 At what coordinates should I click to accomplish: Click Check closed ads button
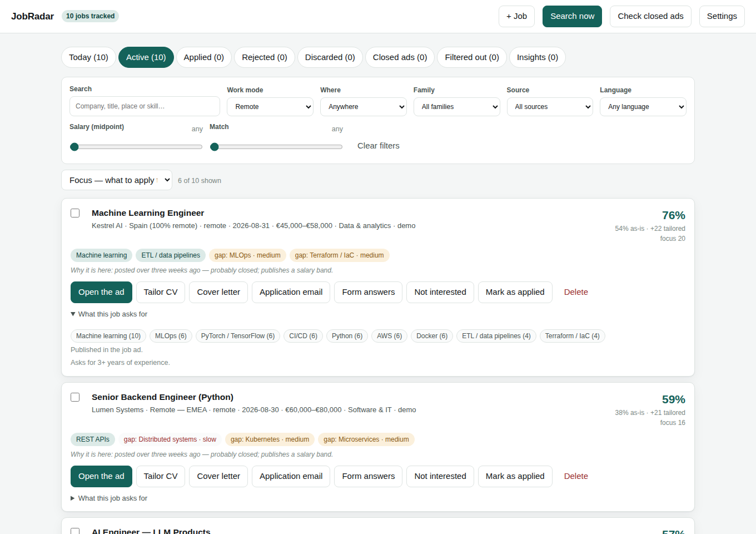point(650,16)
